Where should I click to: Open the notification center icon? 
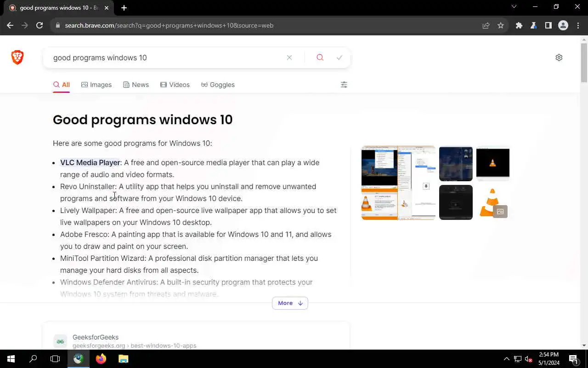pos(573,359)
